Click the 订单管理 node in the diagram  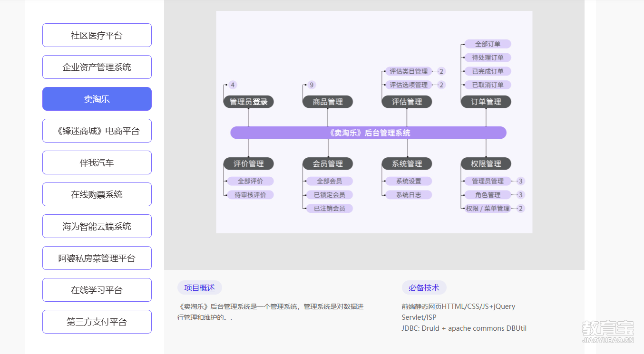coord(486,102)
